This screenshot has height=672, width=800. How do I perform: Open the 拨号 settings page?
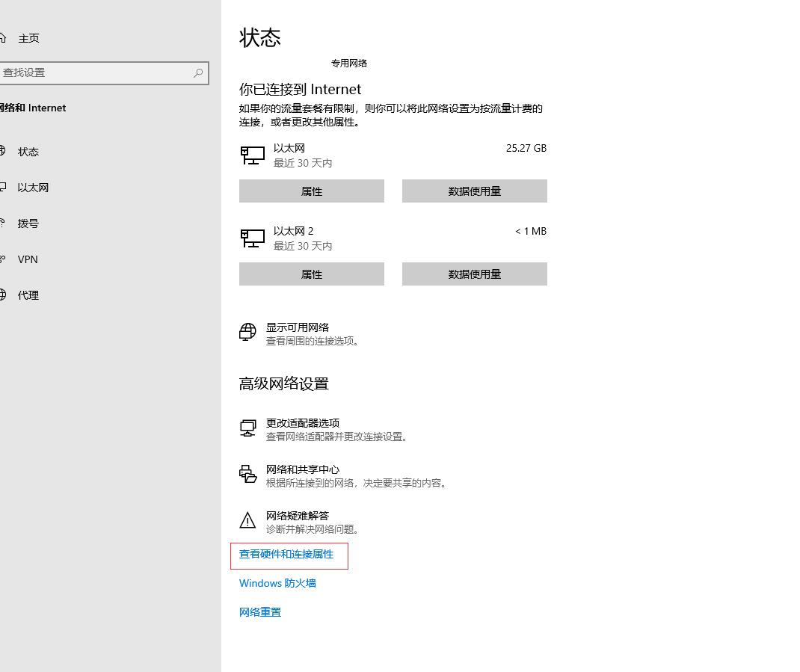28,224
